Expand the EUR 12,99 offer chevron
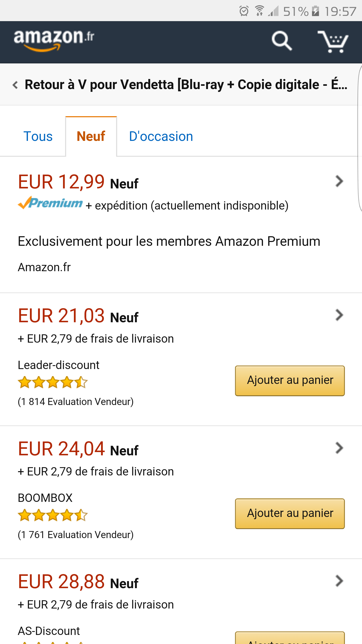 tap(339, 181)
